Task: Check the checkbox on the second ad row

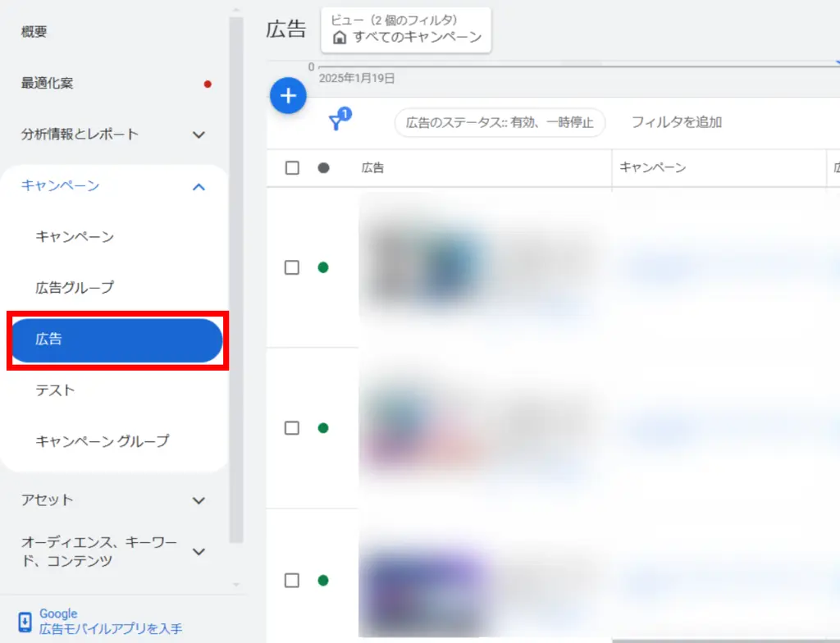Action: (292, 427)
